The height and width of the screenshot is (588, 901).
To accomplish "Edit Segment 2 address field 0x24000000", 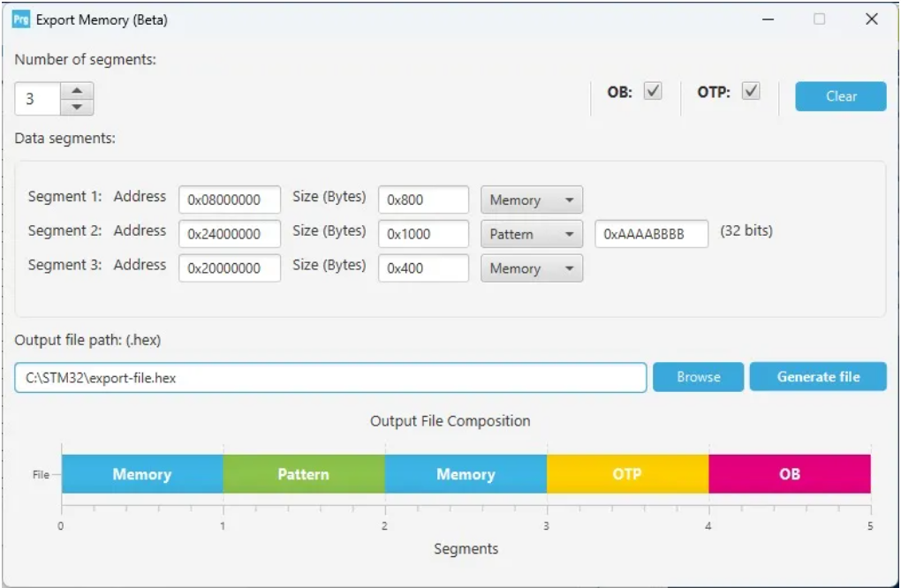I will [x=230, y=234].
